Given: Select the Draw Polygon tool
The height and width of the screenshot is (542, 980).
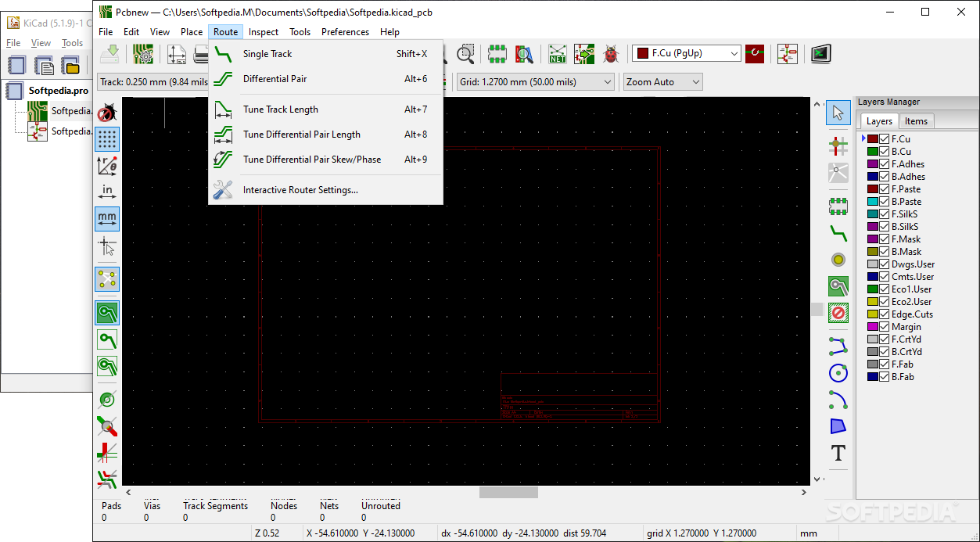Looking at the screenshot, I should coord(838,425).
